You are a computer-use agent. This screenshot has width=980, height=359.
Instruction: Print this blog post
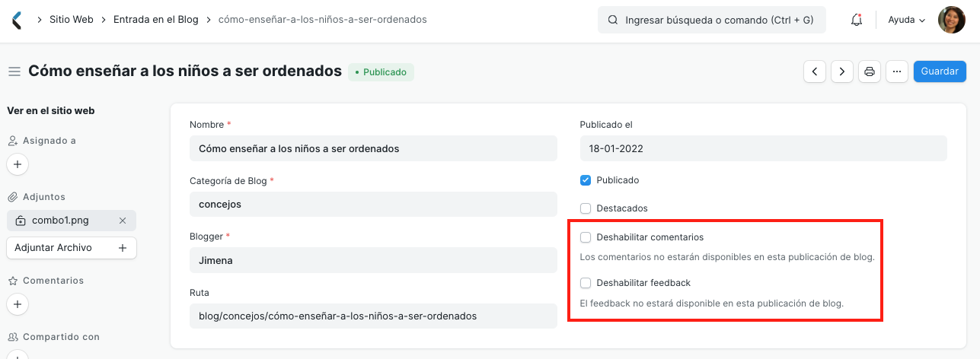[869, 71]
